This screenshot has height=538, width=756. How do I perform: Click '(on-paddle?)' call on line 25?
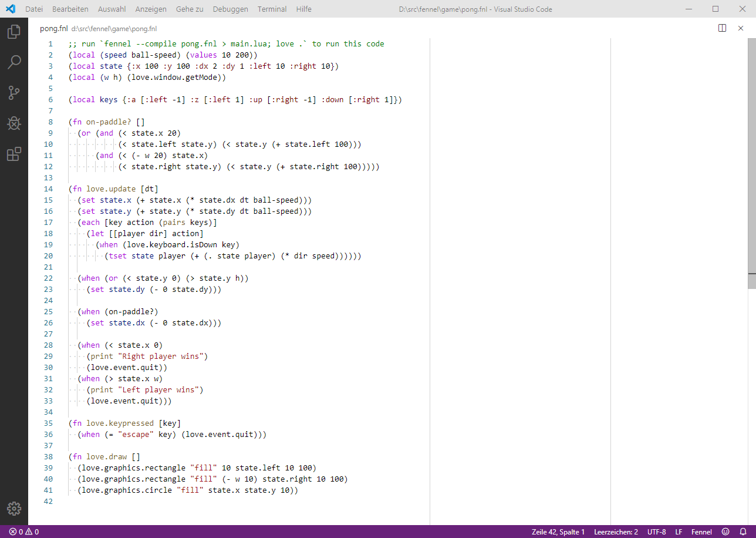click(131, 311)
